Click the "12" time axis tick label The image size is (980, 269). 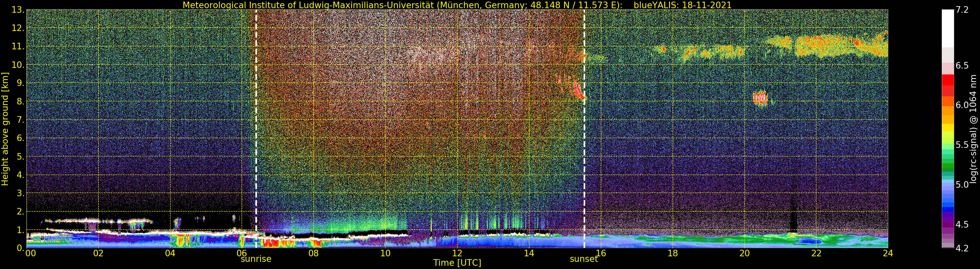[x=457, y=253]
